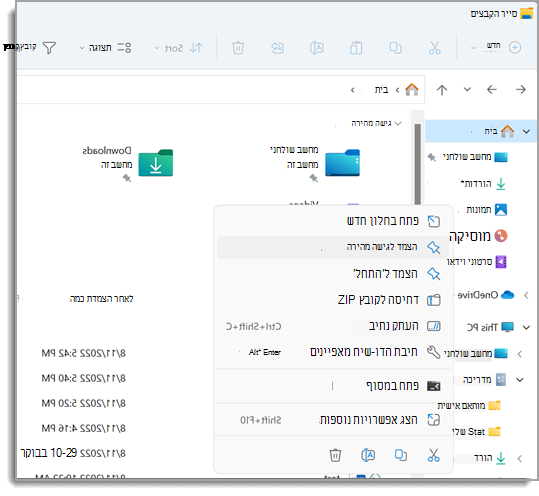Go up one level with up arrow

pos(442,90)
